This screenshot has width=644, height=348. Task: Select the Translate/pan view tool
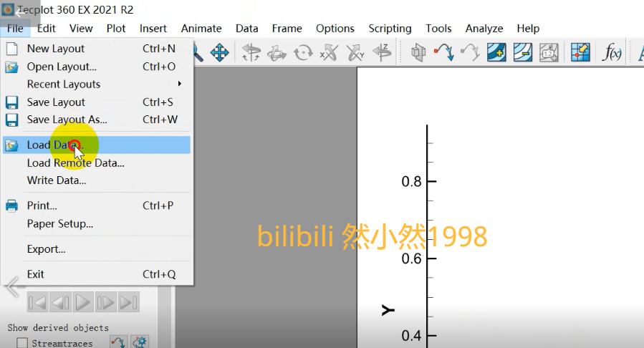pyautogui.click(x=219, y=53)
